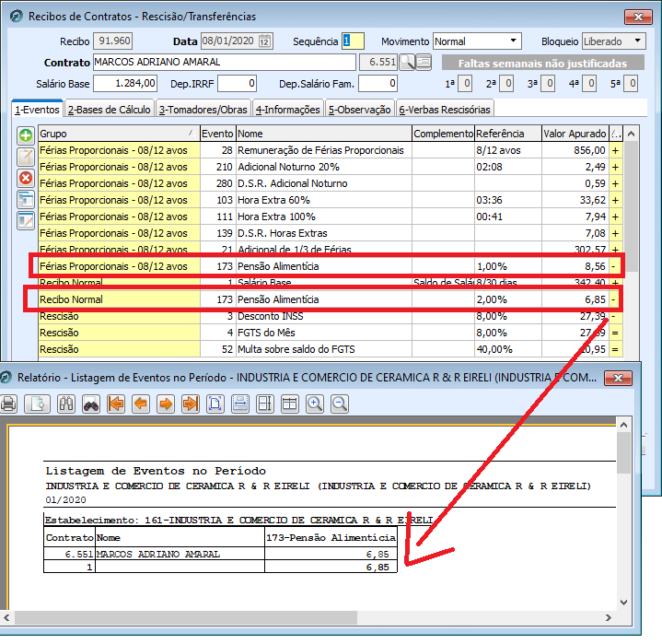Open the 5-Observação tab
This screenshot has width=662, height=644.
(x=360, y=110)
